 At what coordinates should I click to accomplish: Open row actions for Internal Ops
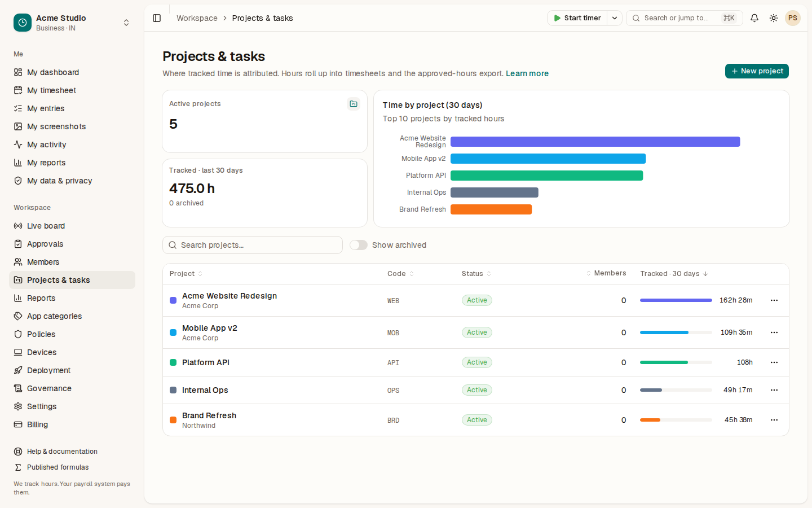(774, 390)
